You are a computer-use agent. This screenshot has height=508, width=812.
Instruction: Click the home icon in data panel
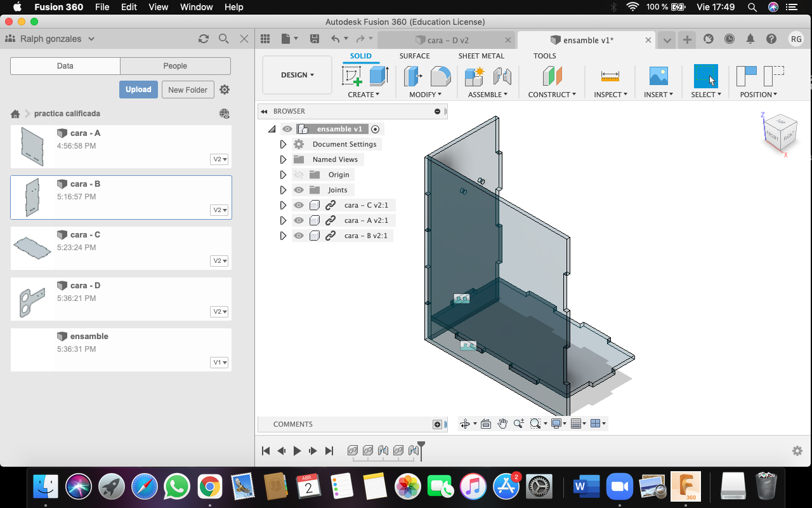click(15, 114)
